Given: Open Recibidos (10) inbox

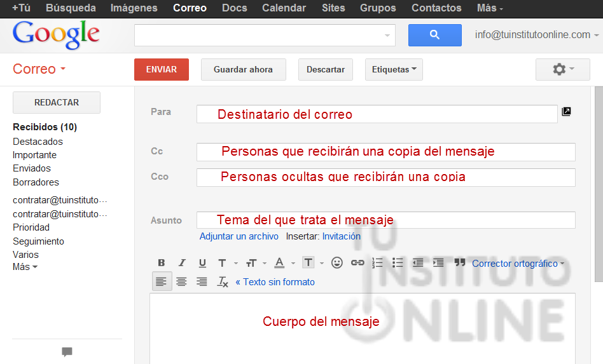Looking at the screenshot, I should pyautogui.click(x=45, y=127).
